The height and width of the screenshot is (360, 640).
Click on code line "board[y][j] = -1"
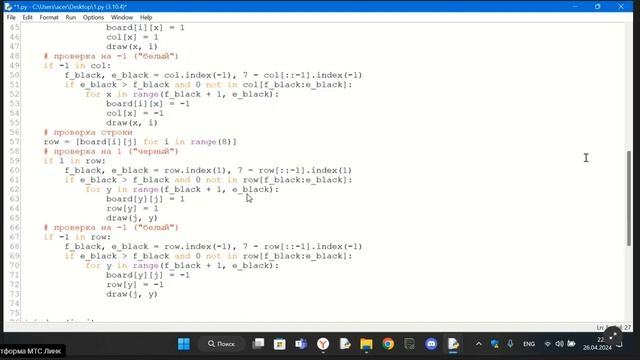coord(148,275)
